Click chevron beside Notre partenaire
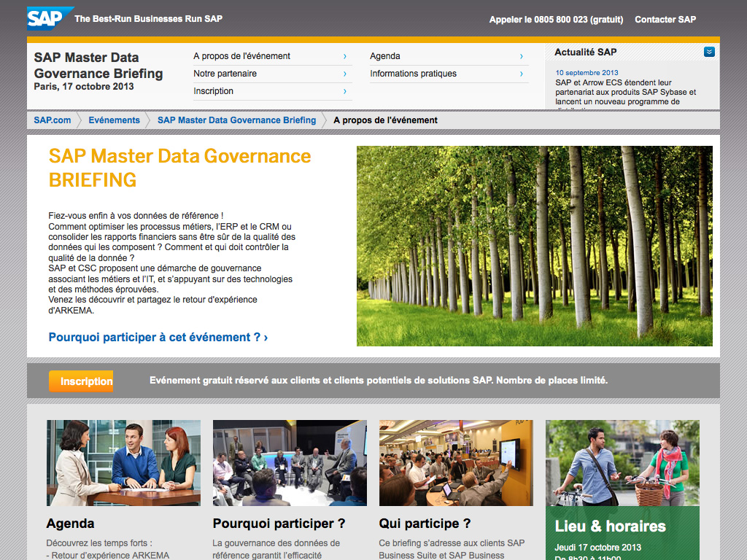The width and height of the screenshot is (747, 560). point(345,74)
